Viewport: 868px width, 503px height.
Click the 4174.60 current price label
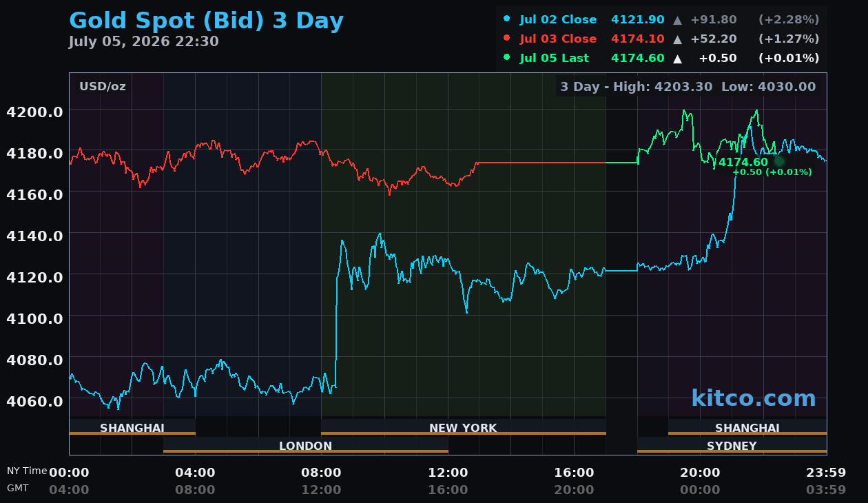pyautogui.click(x=743, y=162)
